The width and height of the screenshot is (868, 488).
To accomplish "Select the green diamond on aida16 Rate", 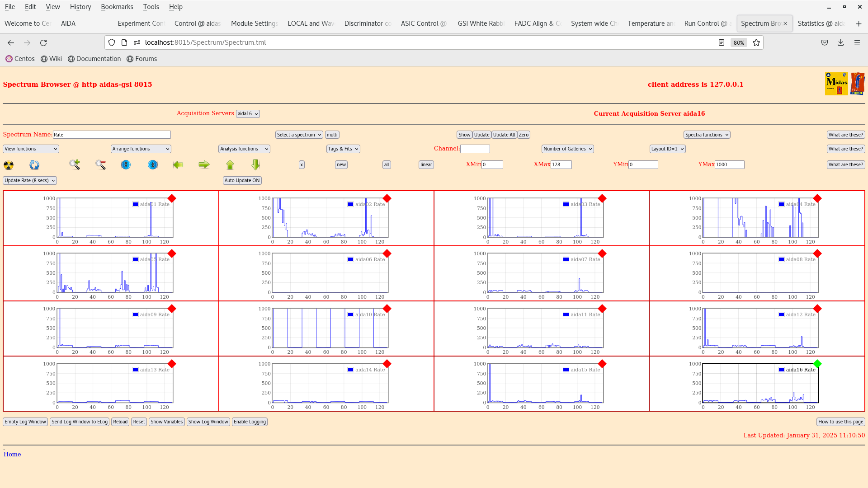I will pos(817,364).
